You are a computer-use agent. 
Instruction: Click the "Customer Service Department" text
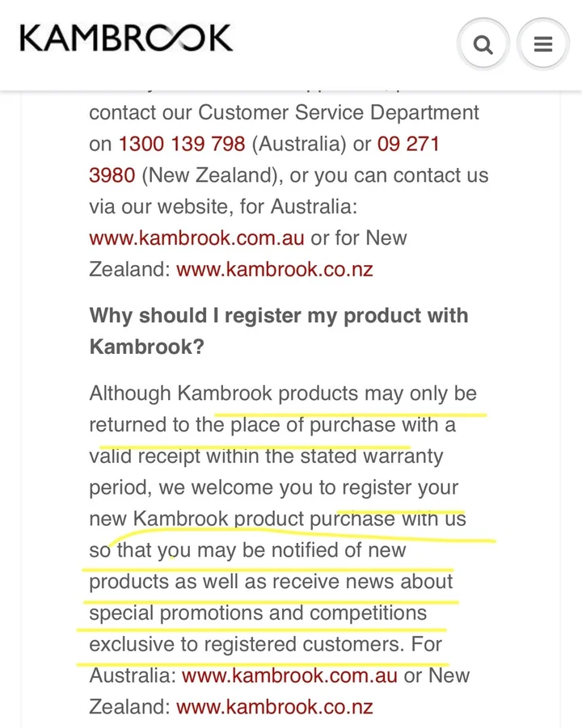(x=339, y=112)
